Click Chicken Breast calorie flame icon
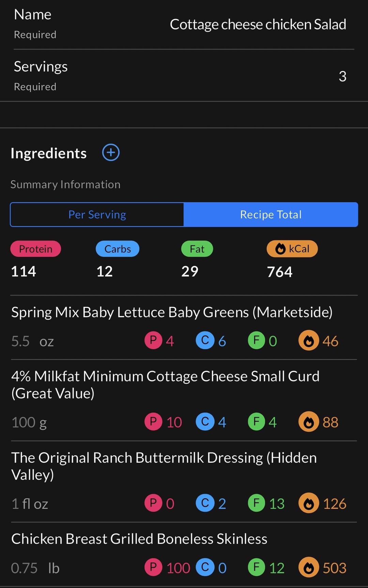Image resolution: width=368 pixels, height=588 pixels. (308, 567)
